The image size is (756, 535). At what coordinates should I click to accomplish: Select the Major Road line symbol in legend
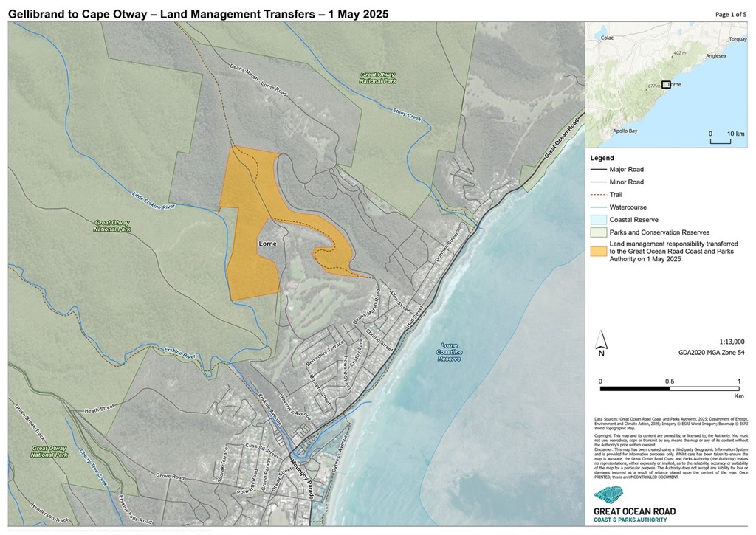click(598, 170)
